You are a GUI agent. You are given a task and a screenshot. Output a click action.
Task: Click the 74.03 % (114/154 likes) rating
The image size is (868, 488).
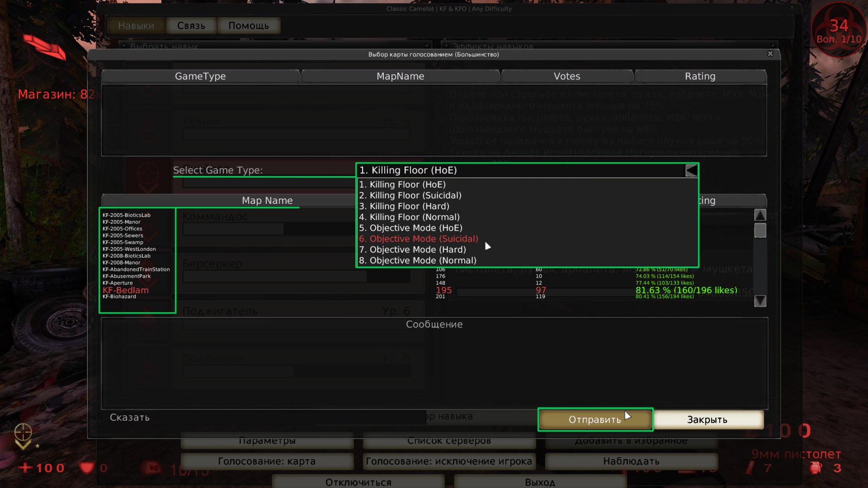(x=664, y=276)
